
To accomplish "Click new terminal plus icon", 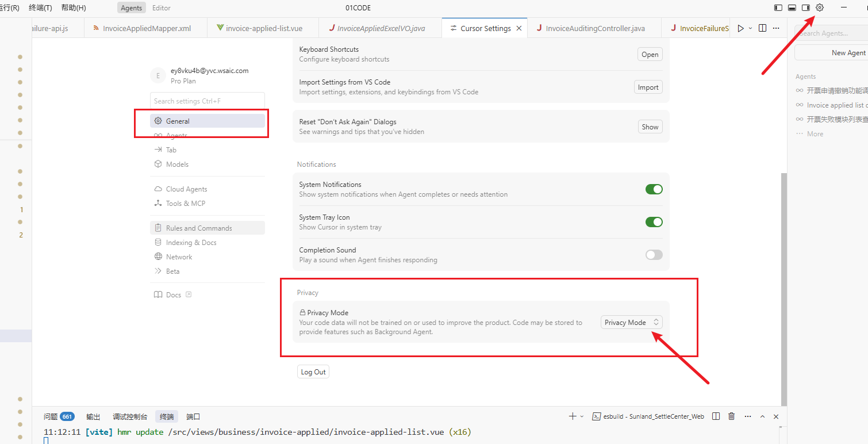I will coord(572,416).
